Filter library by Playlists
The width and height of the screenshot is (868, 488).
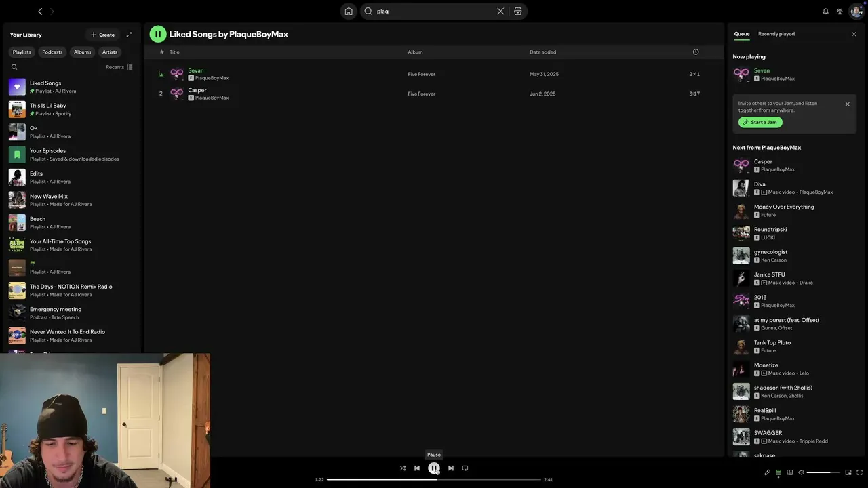pos(22,52)
